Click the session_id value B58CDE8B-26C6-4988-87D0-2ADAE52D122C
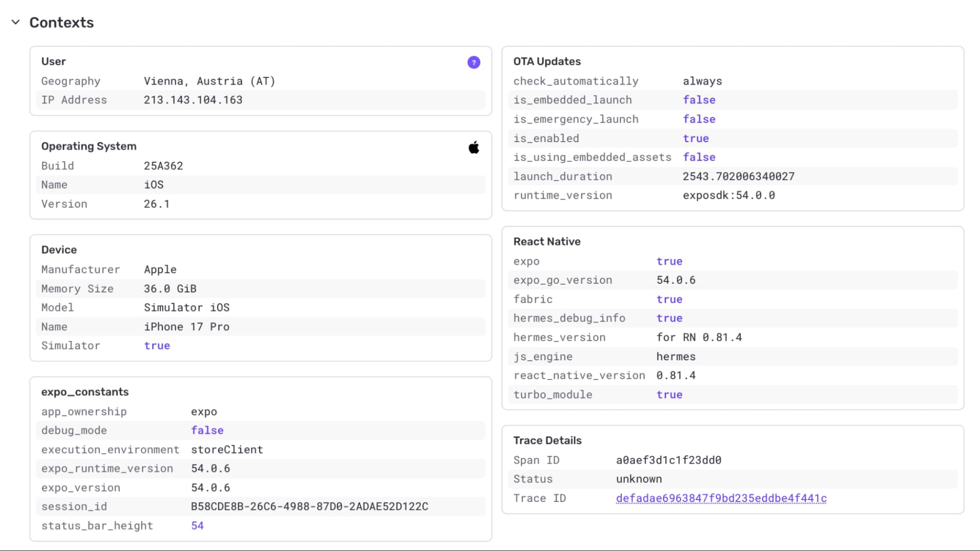Screen dimensions: 980x551 [x=309, y=506]
